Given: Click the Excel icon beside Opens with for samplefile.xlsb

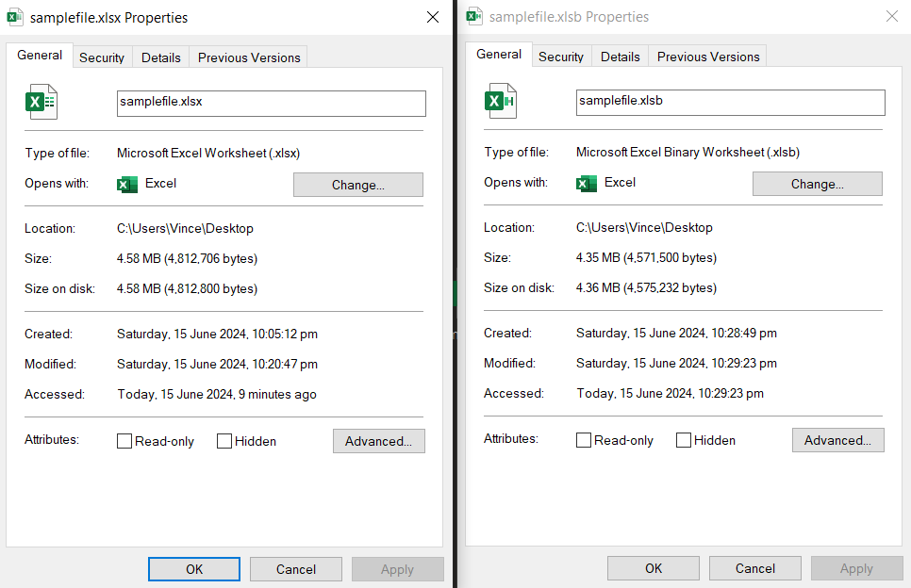Looking at the screenshot, I should 586,183.
